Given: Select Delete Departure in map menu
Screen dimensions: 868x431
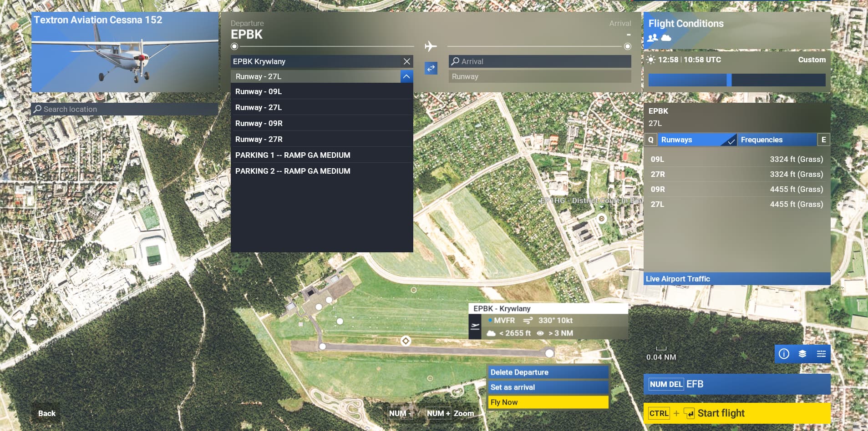Looking at the screenshot, I should (x=548, y=372).
